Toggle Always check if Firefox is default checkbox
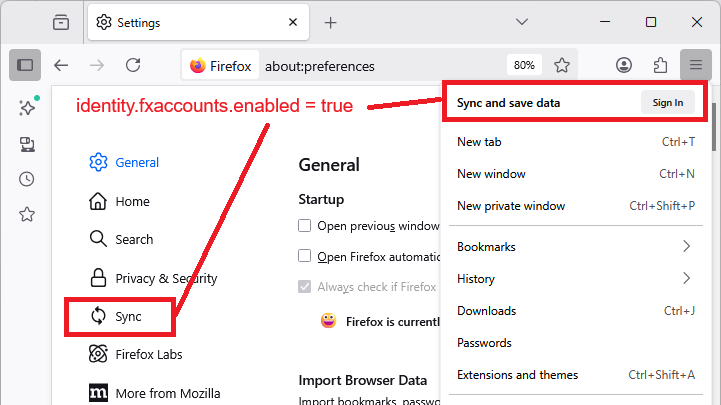 pyautogui.click(x=305, y=286)
